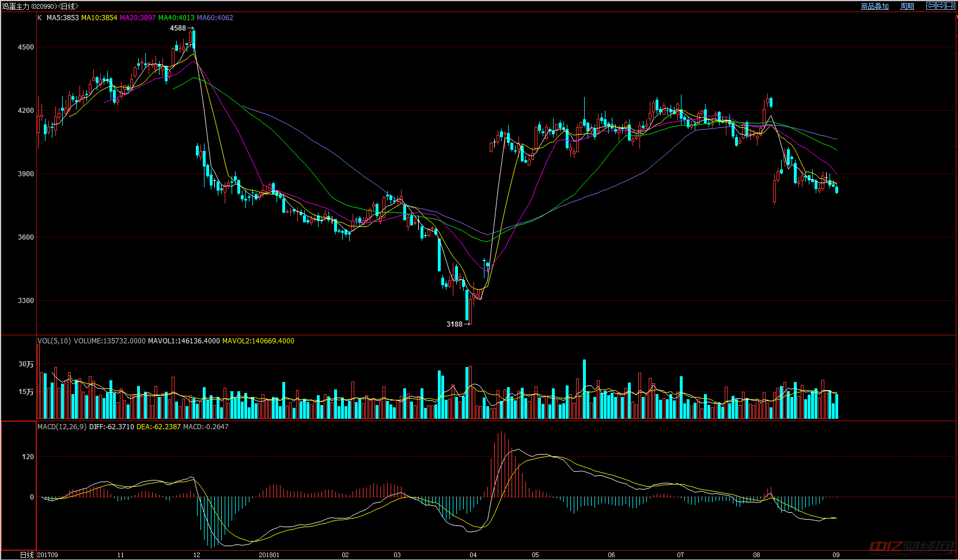Click the 05 month label on the date axis
Viewport: 958px width, 560px height.
click(x=535, y=555)
